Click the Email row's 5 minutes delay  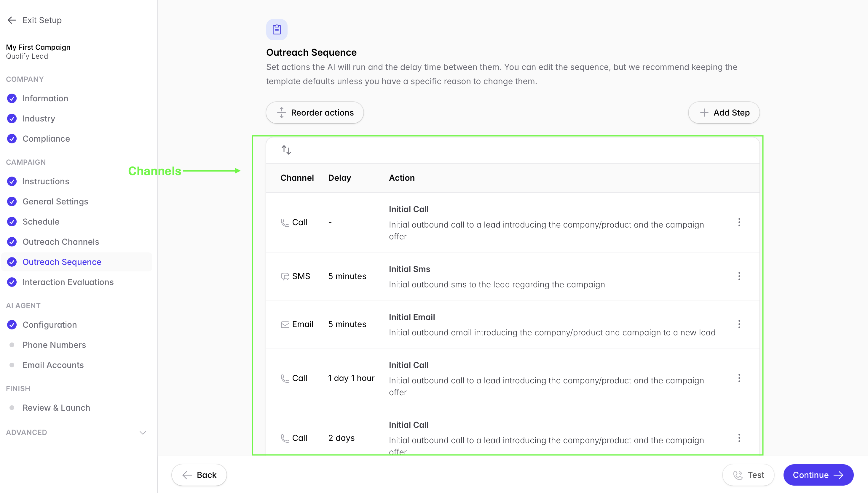point(347,324)
